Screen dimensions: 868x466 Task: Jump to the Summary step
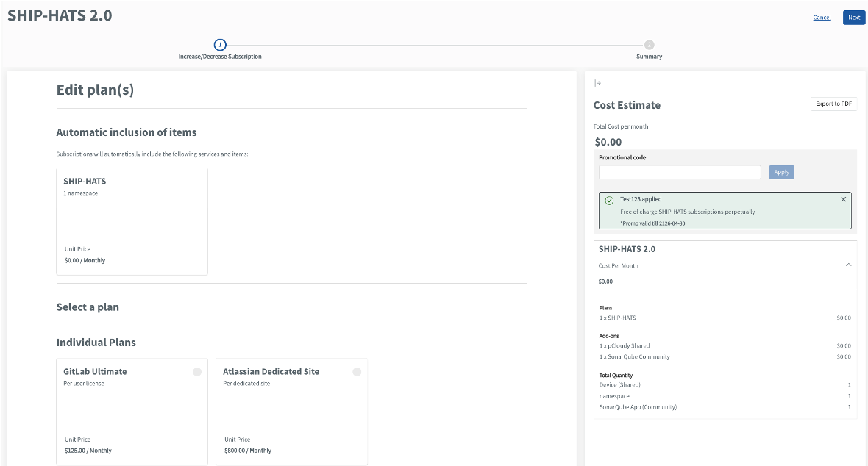pos(650,45)
